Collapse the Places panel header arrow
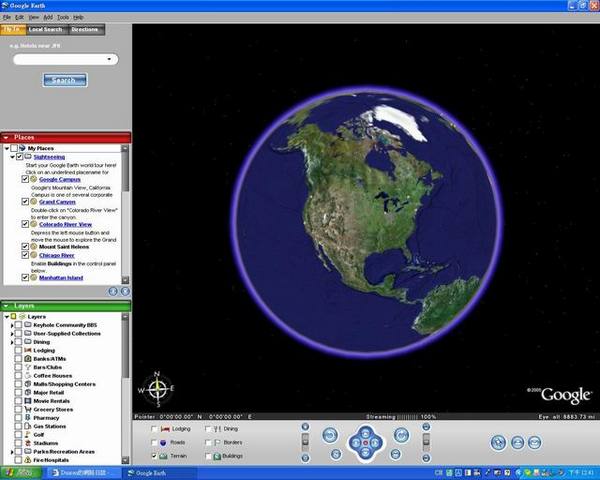 (x=6, y=137)
